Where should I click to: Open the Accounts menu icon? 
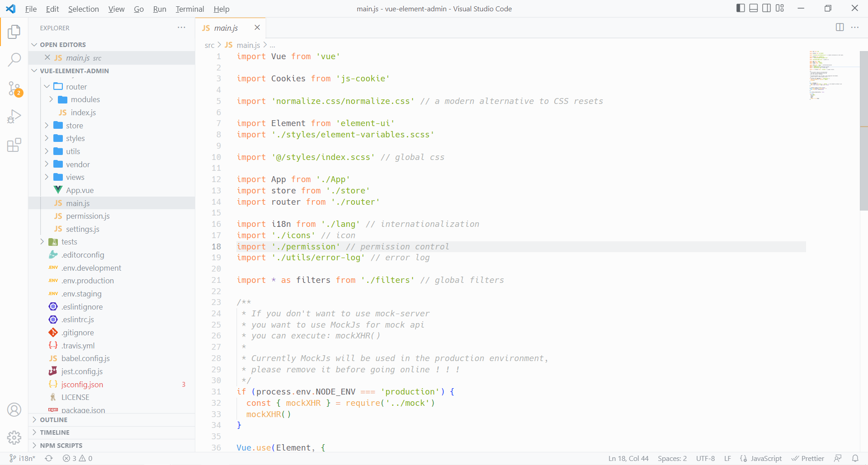point(14,410)
